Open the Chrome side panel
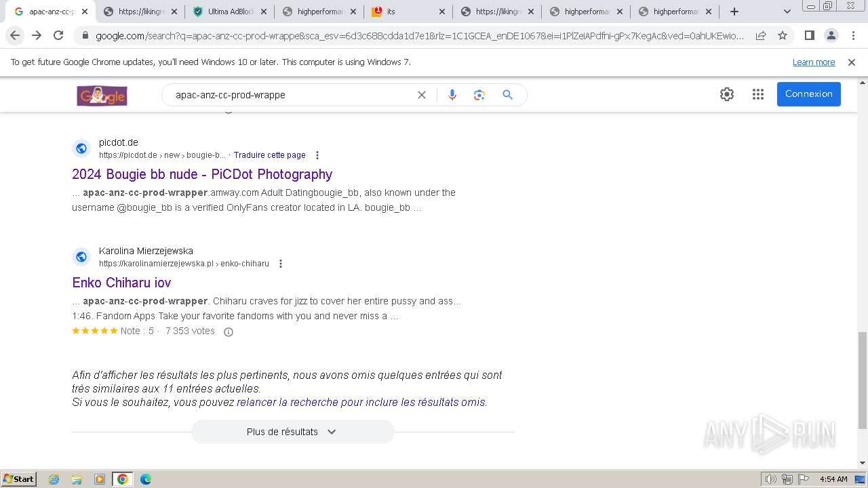Screen dimensions: 868x488 pyautogui.click(x=809, y=35)
